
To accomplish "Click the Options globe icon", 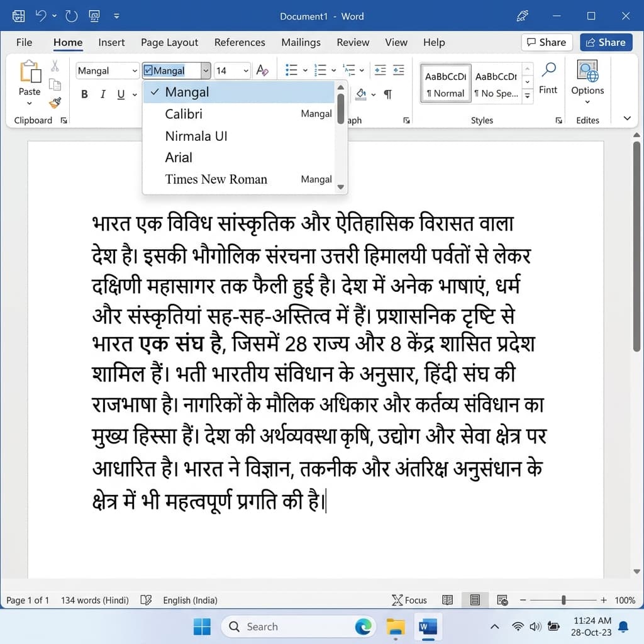I will (x=587, y=70).
